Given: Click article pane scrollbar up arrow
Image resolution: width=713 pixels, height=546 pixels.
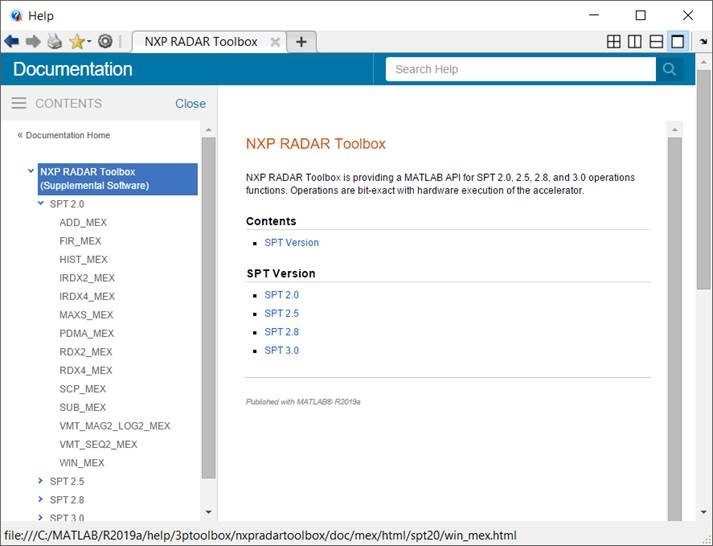Looking at the screenshot, I should [x=675, y=130].
